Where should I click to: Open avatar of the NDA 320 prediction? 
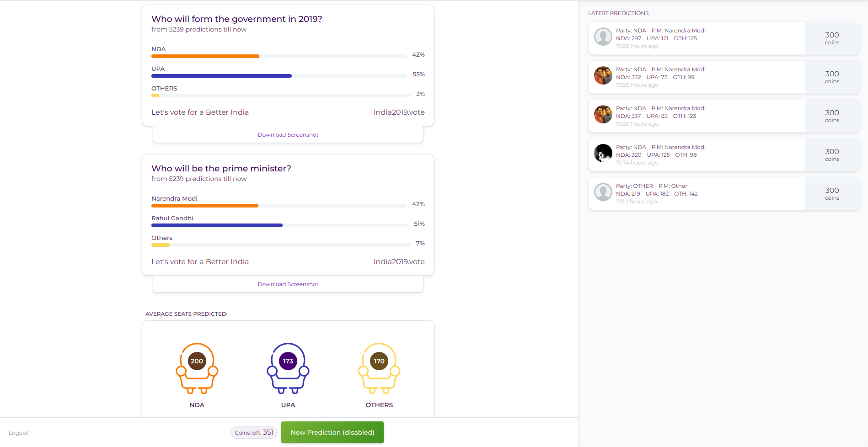point(603,153)
